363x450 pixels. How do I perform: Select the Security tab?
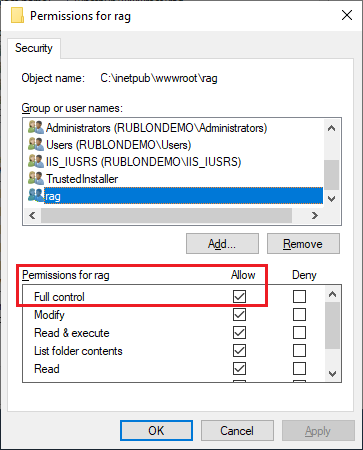(x=34, y=48)
